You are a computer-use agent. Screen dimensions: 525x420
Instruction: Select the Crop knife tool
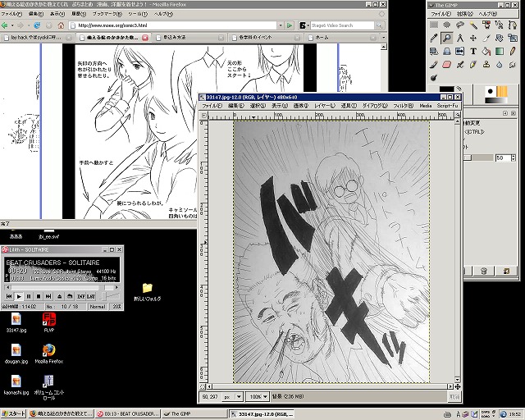click(486, 38)
